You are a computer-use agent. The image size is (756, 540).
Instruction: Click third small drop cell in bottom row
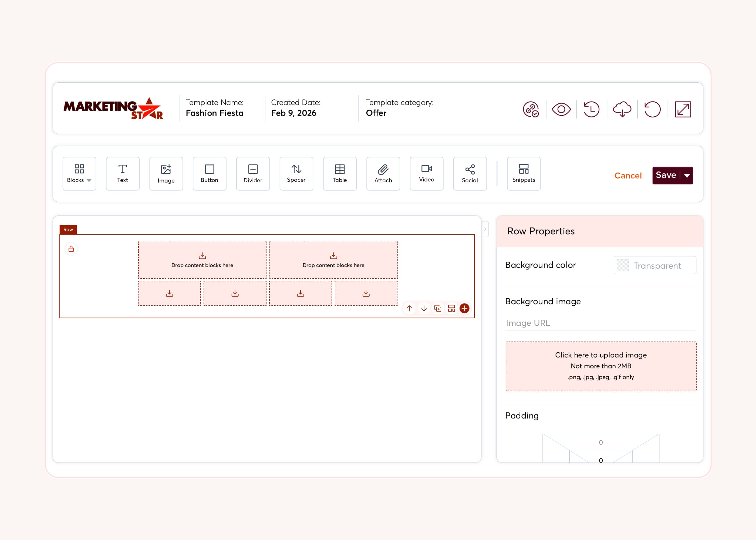(x=301, y=293)
